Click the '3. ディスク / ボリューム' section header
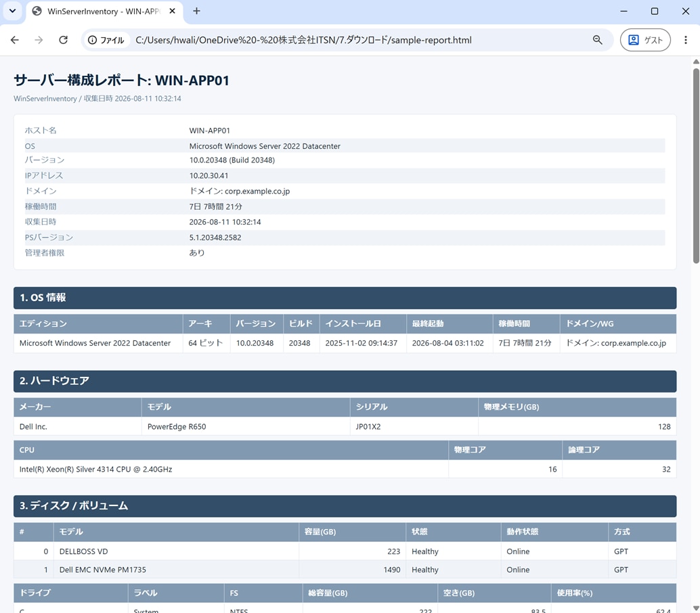Screen dimensions: 700x613 (345, 506)
